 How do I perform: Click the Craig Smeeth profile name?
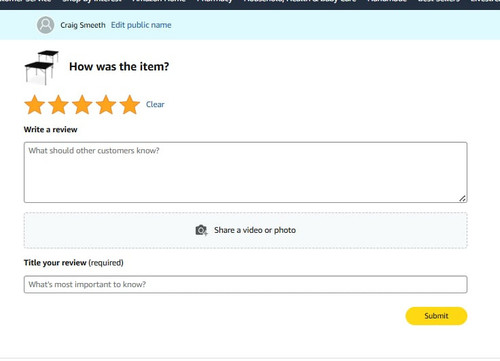point(83,25)
